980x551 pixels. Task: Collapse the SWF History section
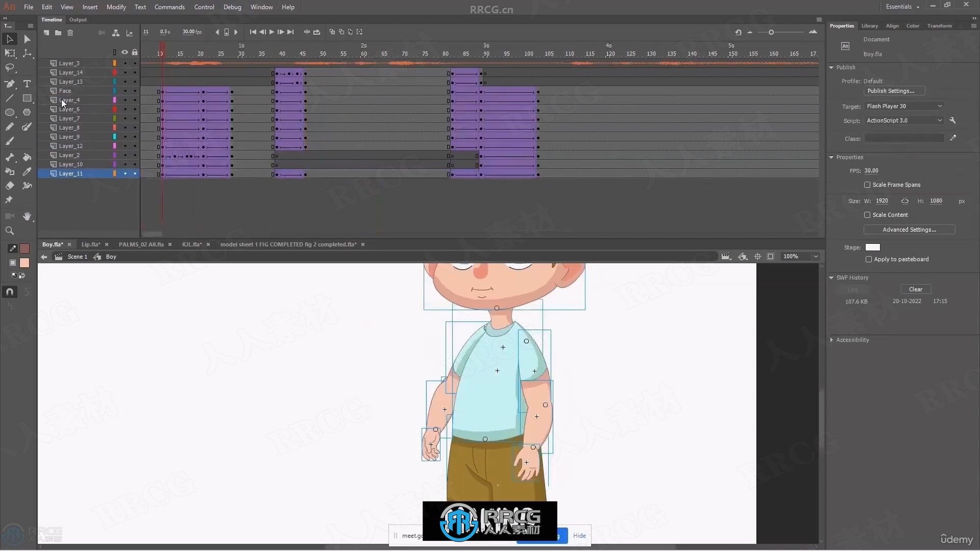(x=831, y=278)
